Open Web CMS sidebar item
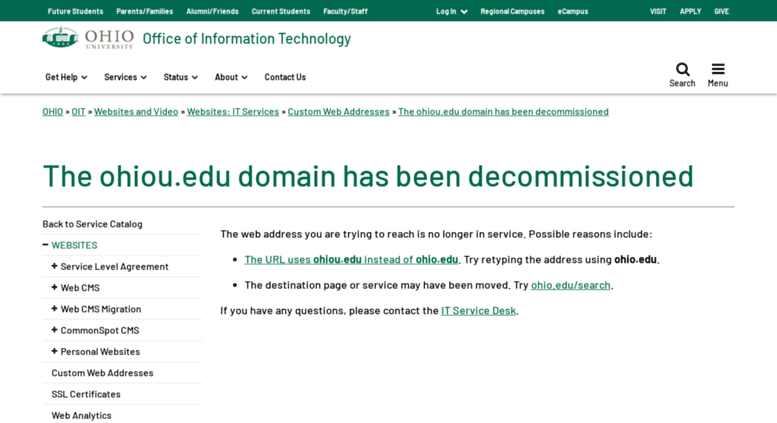Screen dimensions: 777x423 click(80, 288)
